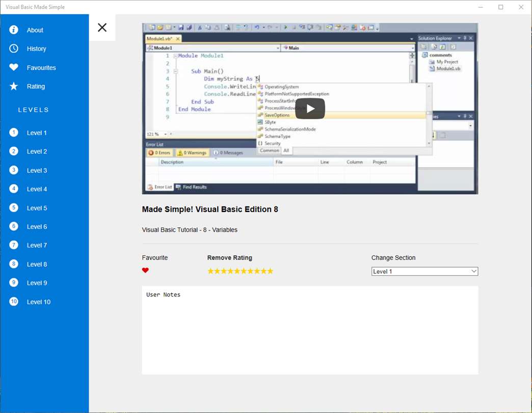
Task: Go to Level 10 text link
Action: click(x=39, y=302)
